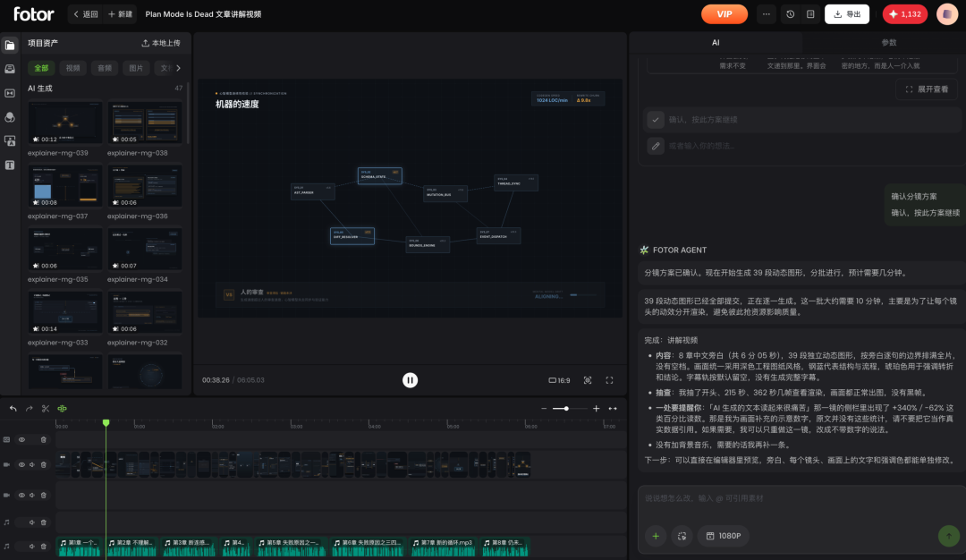Open the user profile avatar

(947, 14)
